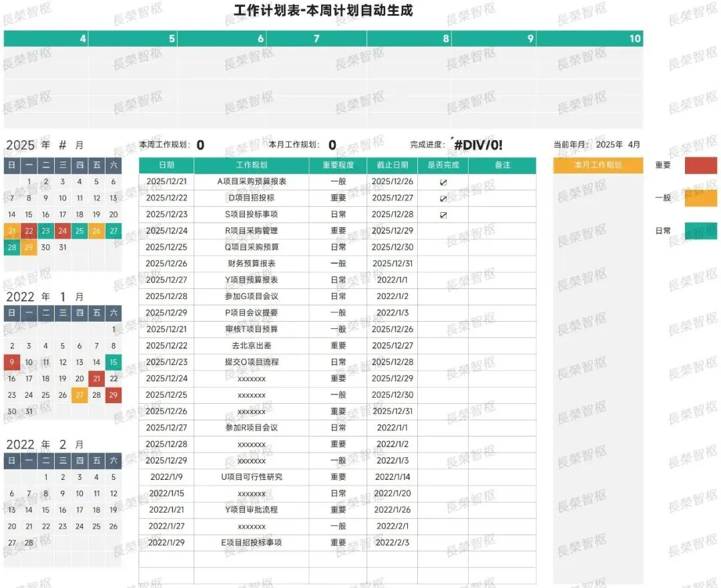721x588 pixels.
Task: Select the 工作规划 column header
Action: click(252, 165)
